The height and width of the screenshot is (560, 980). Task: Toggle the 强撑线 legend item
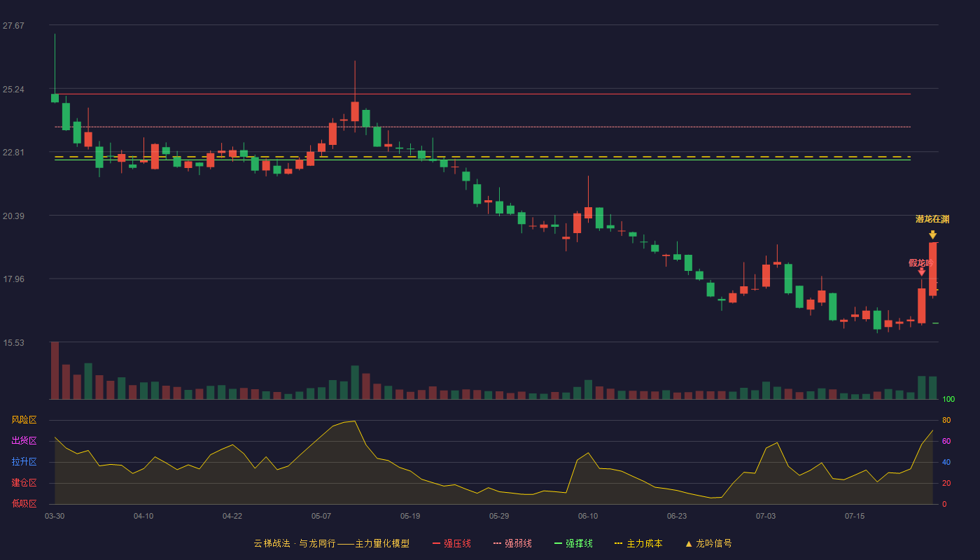(x=573, y=543)
